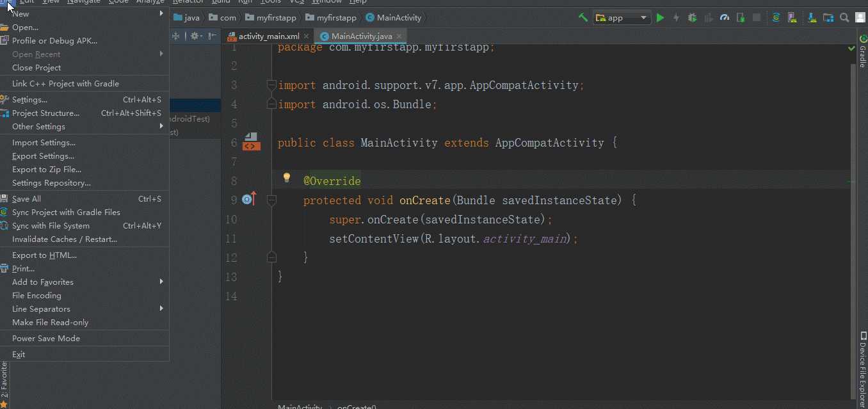Click the user avatar icon in toolbar

click(861, 18)
